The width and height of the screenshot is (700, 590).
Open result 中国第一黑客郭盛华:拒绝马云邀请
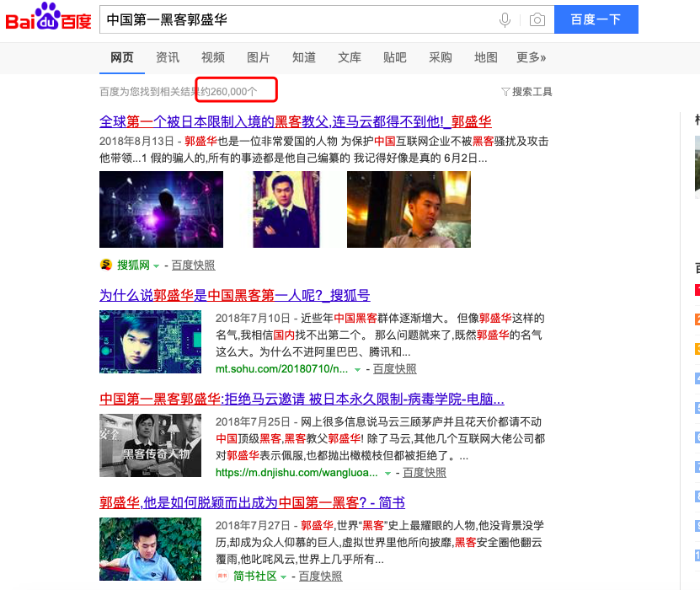pyautogui.click(x=302, y=399)
